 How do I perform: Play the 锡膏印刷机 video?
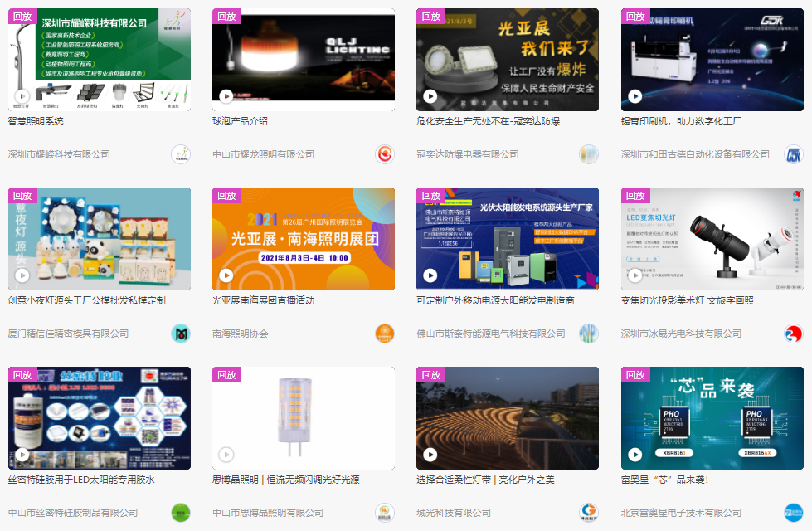point(635,96)
